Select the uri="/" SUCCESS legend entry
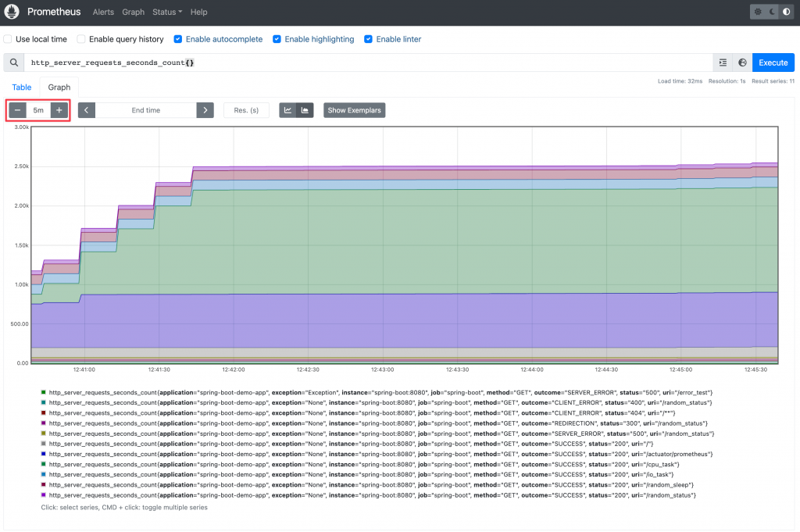Viewport: 800px width, 532px height. click(347, 444)
